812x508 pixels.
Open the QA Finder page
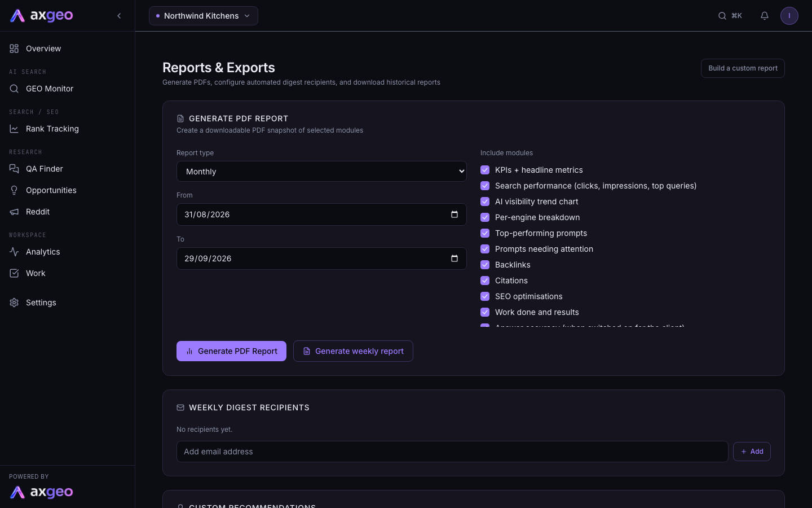tap(68, 169)
